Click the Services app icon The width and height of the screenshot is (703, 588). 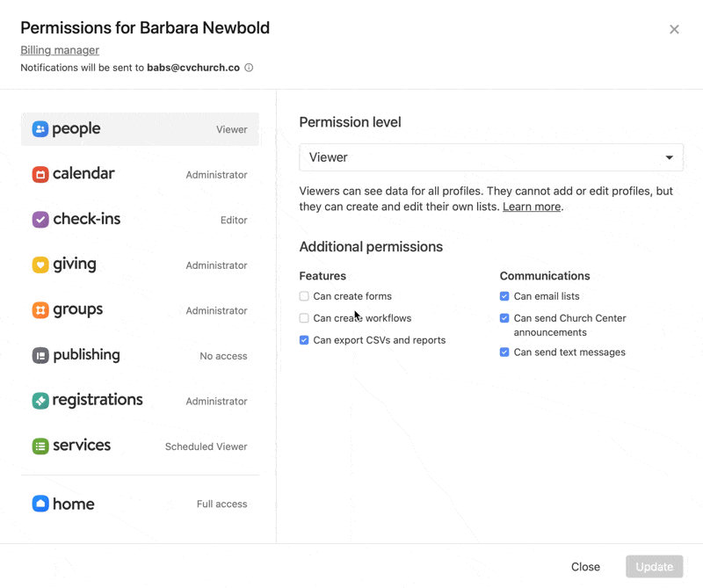click(x=40, y=446)
